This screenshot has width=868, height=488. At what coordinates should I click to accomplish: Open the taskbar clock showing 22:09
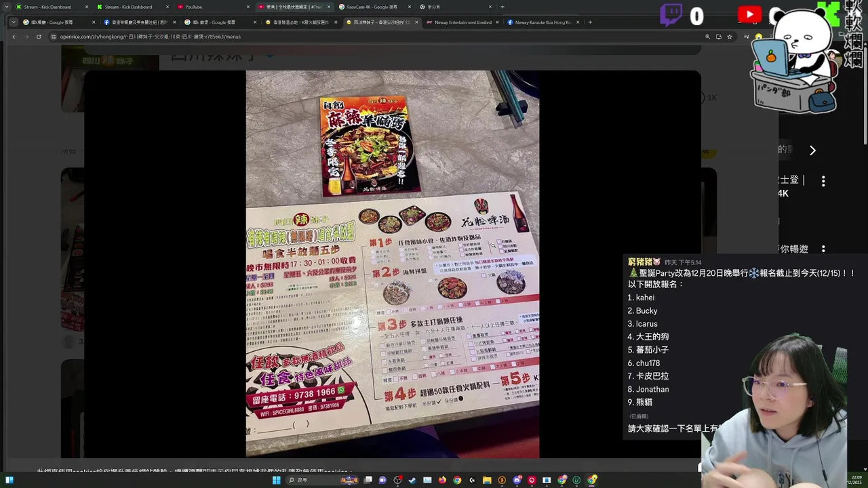(856, 480)
